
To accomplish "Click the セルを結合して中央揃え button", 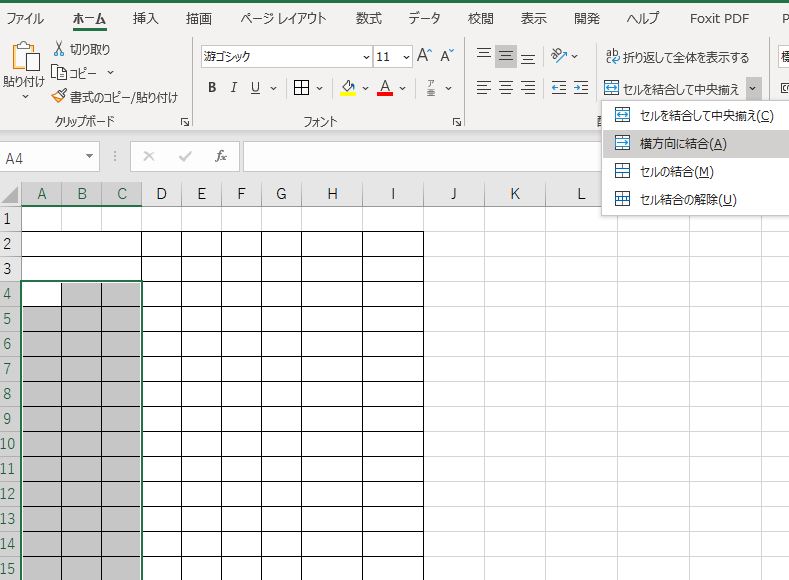I will [x=672, y=89].
